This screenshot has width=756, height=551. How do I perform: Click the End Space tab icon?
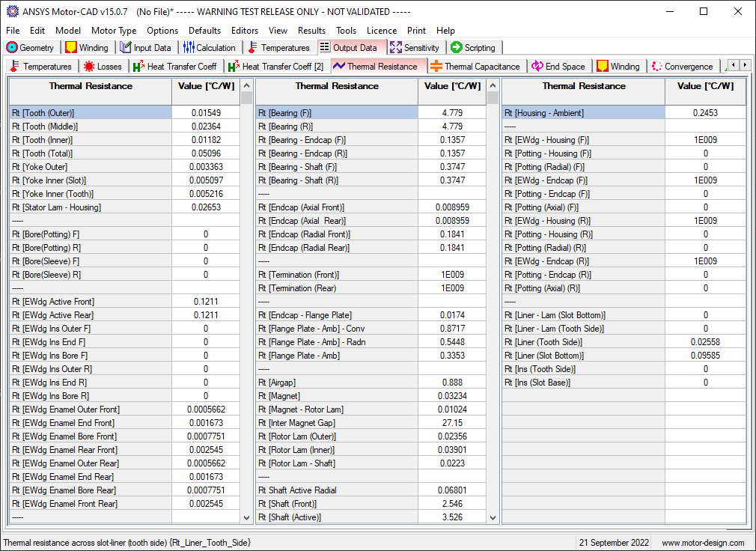pyautogui.click(x=537, y=67)
